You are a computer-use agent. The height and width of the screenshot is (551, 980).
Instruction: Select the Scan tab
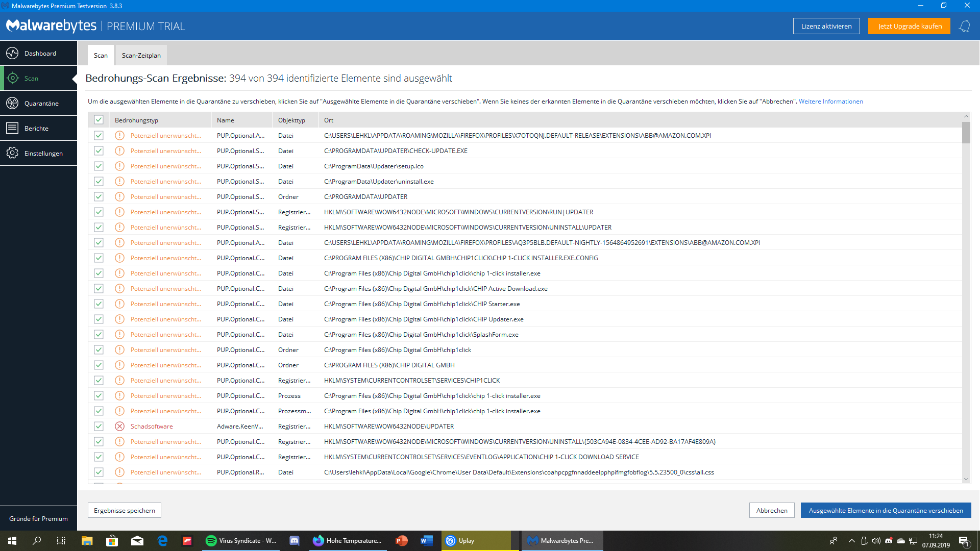click(101, 55)
